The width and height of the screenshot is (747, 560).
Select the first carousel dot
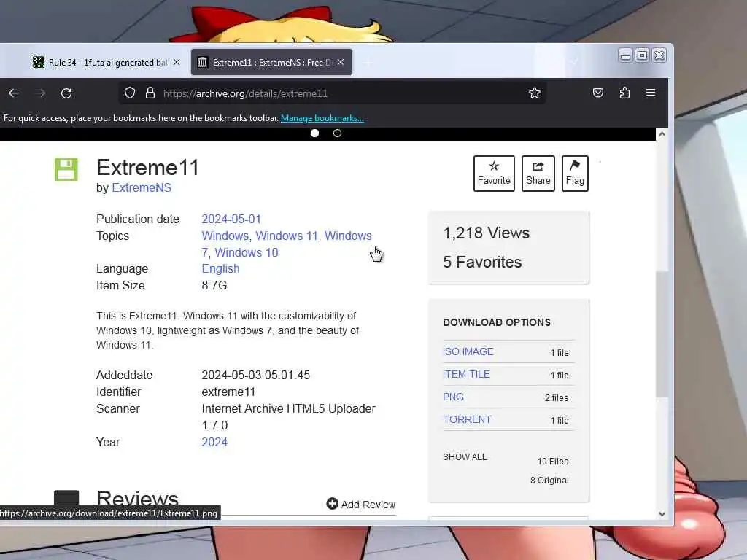coord(314,133)
